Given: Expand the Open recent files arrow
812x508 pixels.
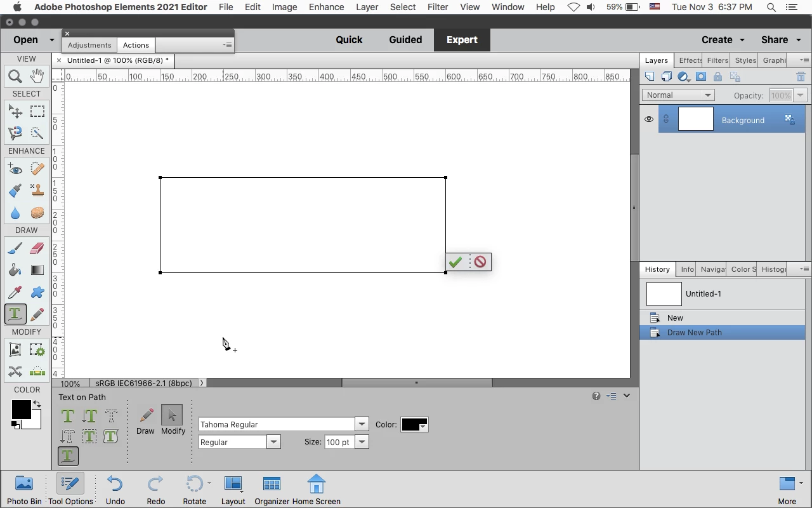Looking at the screenshot, I should 51,40.
